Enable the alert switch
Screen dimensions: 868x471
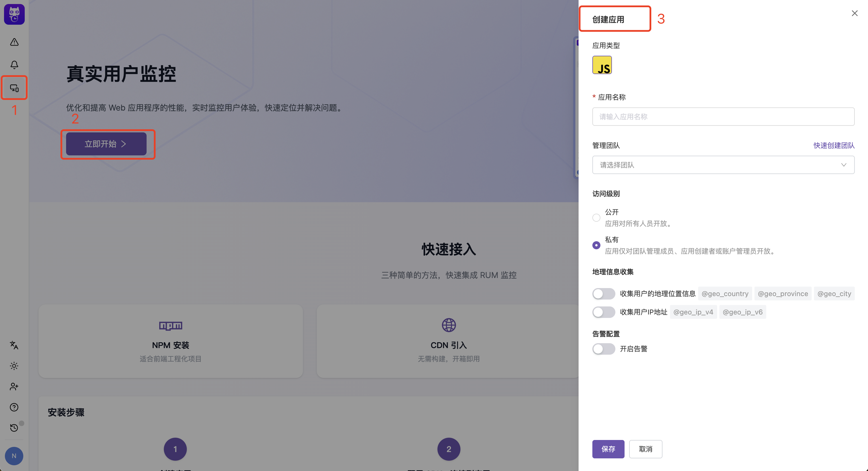click(604, 349)
